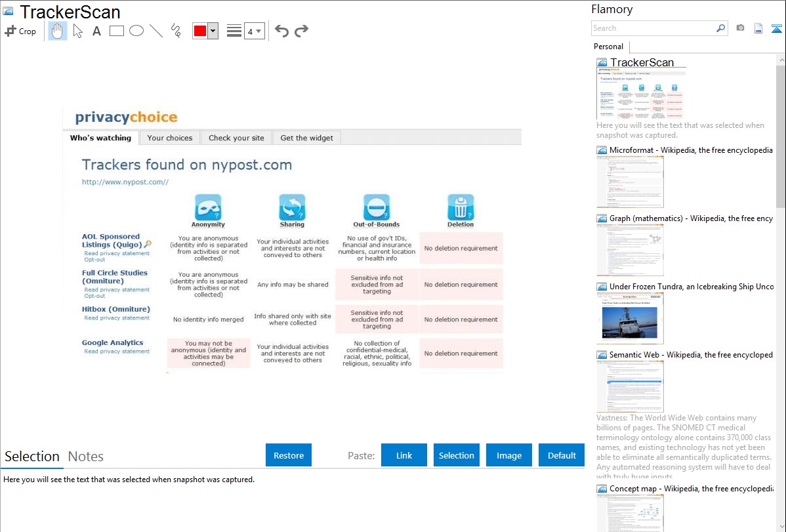Select the hand pan tool
786x532 pixels.
pos(57,31)
